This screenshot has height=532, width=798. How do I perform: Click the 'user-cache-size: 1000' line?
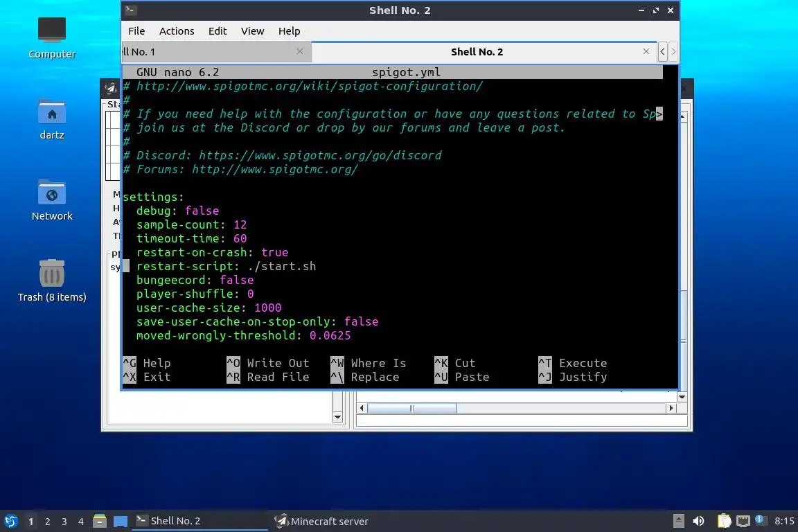pyautogui.click(x=209, y=308)
